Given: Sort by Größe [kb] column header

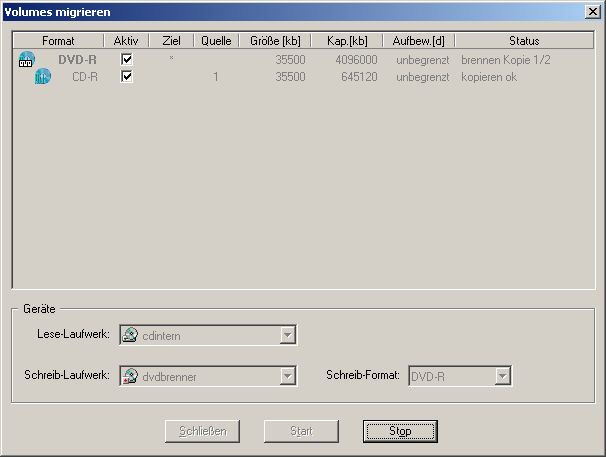Looking at the screenshot, I should (275, 41).
